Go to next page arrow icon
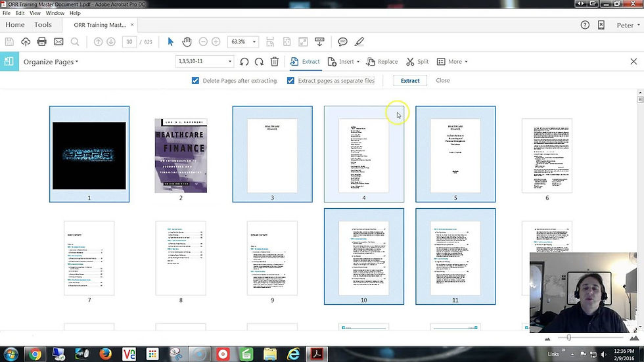This screenshot has width=644, height=362. [x=111, y=41]
